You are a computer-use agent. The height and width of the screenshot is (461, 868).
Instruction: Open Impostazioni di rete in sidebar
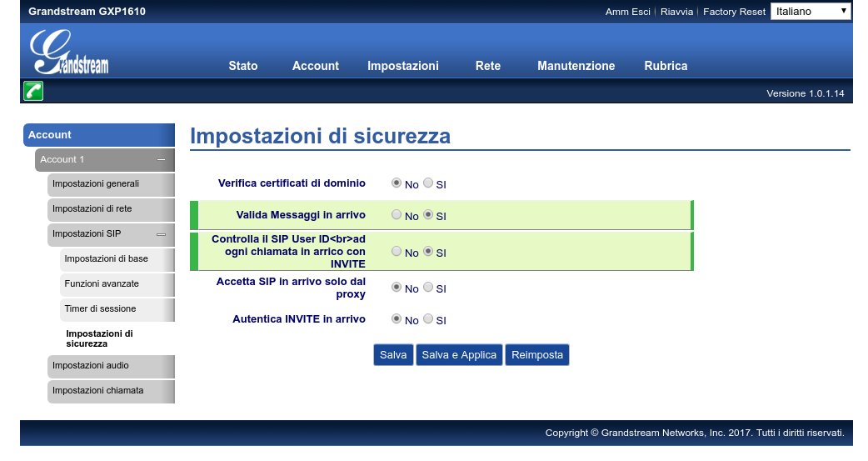pyautogui.click(x=111, y=209)
